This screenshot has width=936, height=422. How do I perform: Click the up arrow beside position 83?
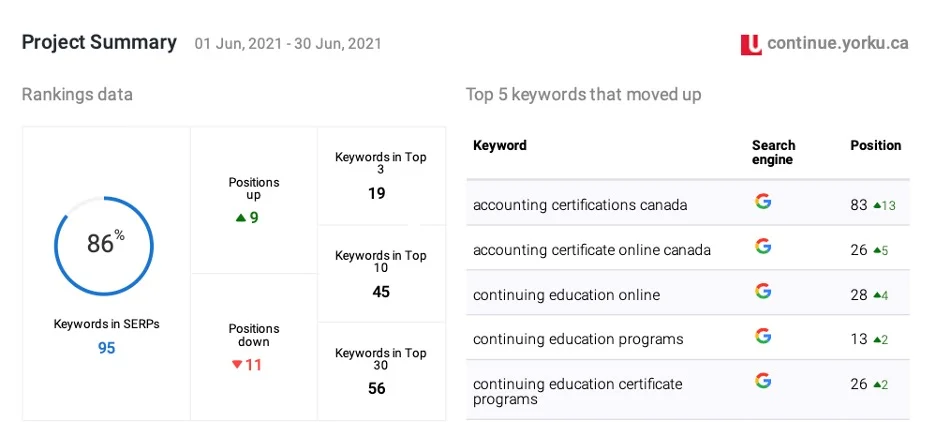click(x=877, y=205)
